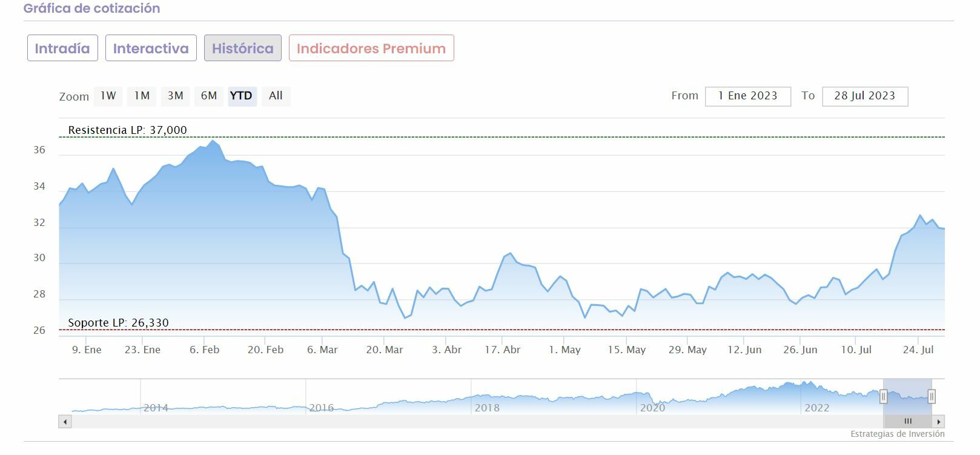Click the 2018 area in the navigator
980x455 pixels.
[487, 407]
